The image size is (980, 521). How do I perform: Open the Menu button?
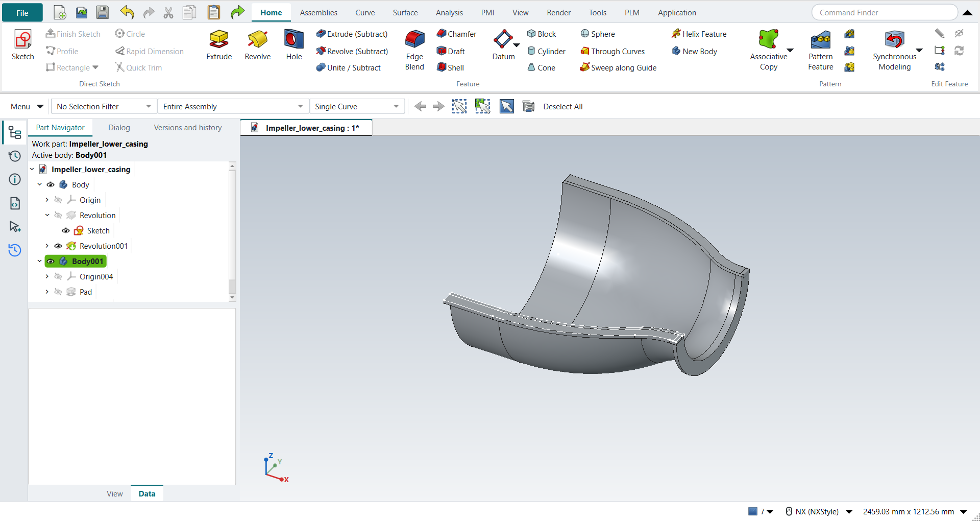pos(27,106)
